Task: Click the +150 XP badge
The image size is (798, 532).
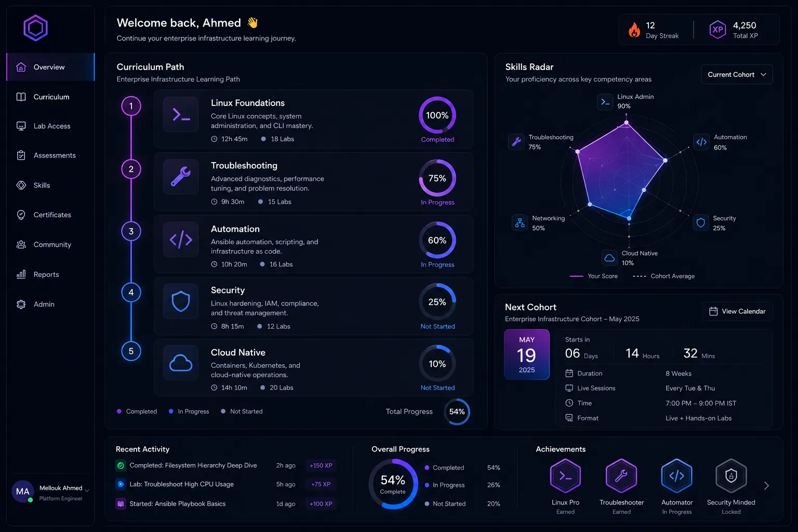Action: [x=321, y=465]
